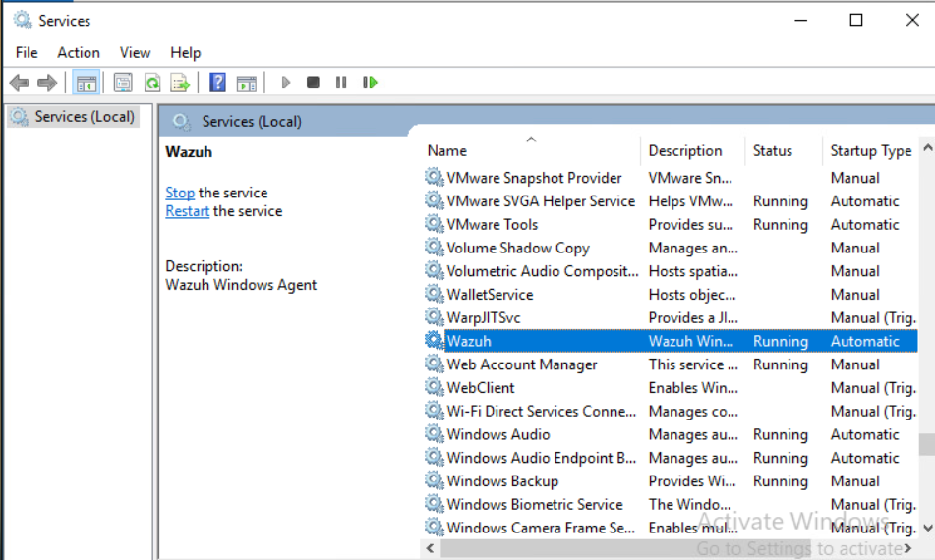Viewport: 935px width, 560px height.
Task: Click Automatic startup type of VMware Tools
Action: [x=864, y=225]
